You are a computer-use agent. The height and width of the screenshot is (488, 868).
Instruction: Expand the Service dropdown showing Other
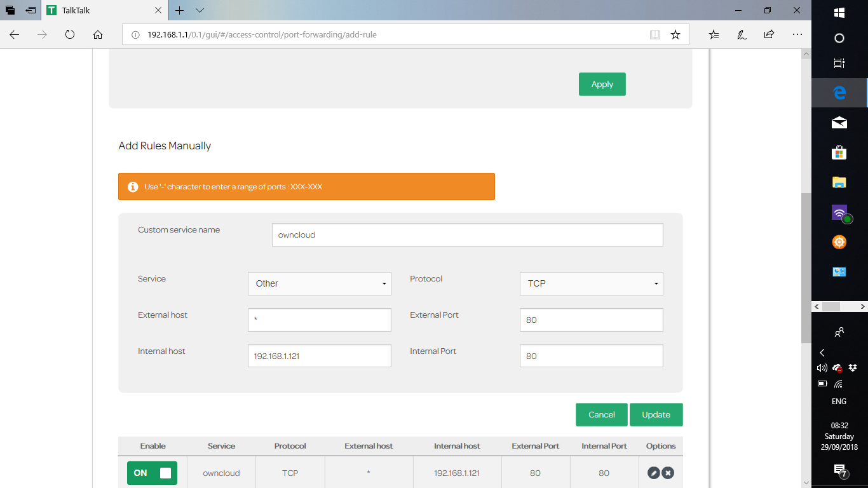click(x=319, y=283)
